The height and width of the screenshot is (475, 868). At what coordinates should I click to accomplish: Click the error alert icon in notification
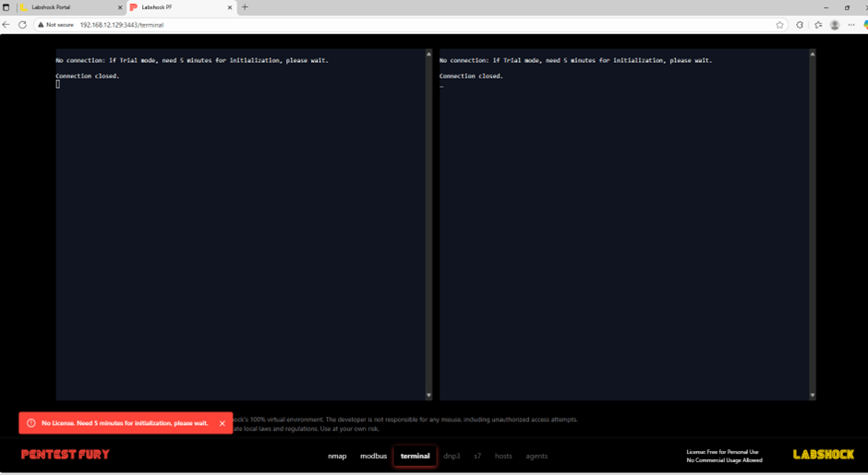pos(30,423)
